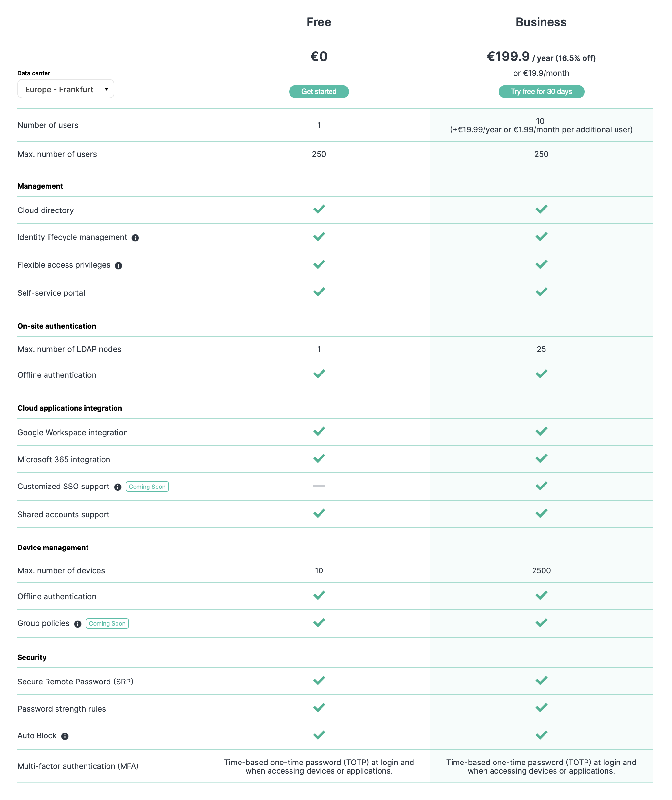Click Coming Soon badge on Customized SSO
This screenshot has width=672, height=800.
[x=147, y=487]
